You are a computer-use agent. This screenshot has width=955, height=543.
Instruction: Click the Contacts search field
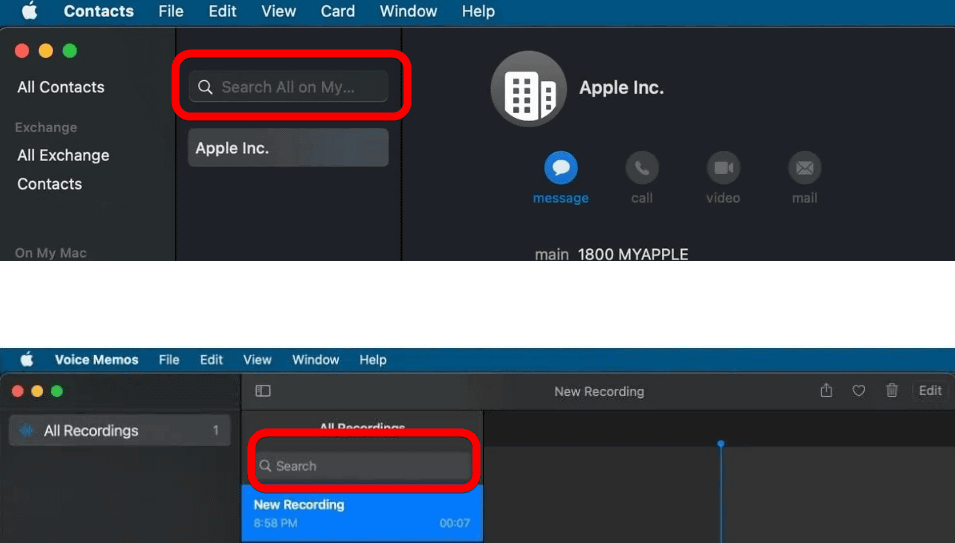coord(296,87)
